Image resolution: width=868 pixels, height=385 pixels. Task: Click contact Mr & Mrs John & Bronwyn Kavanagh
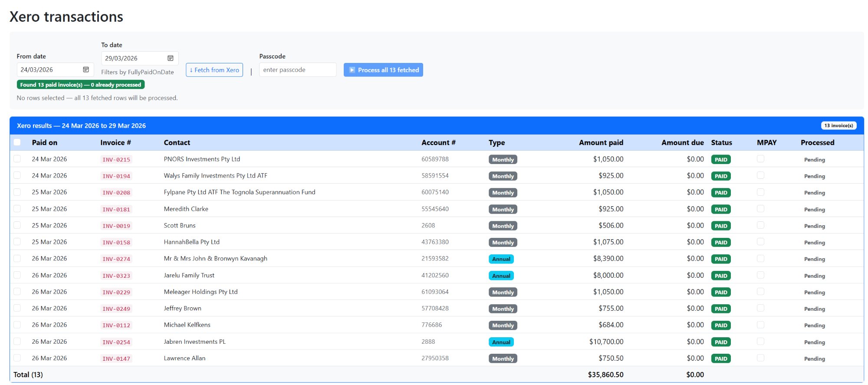(216, 258)
